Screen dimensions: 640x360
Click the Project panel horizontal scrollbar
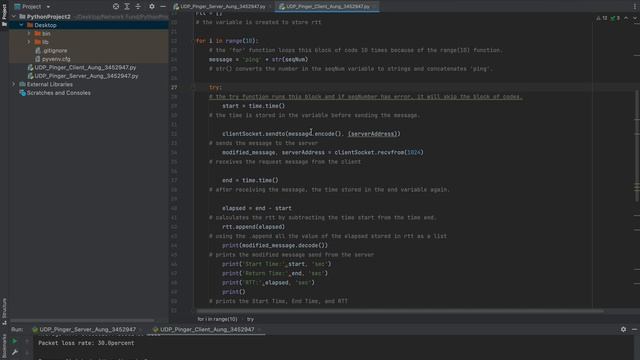pos(82,321)
